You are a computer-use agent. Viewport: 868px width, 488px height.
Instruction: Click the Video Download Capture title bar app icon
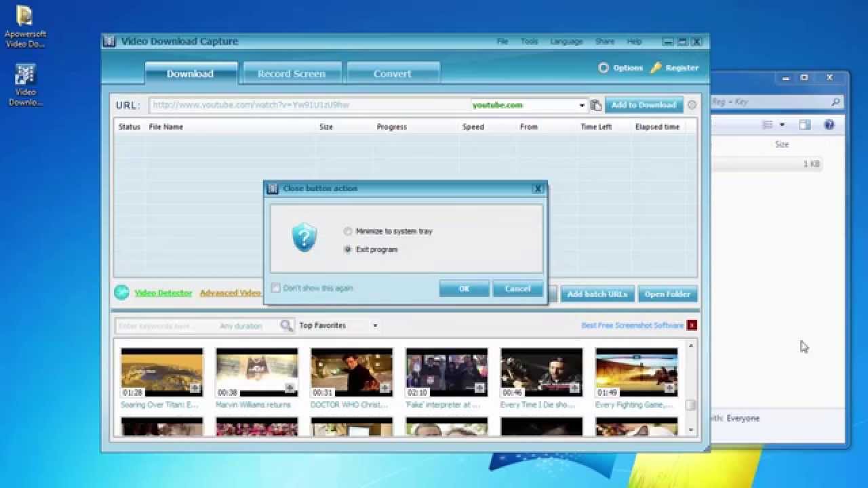[110, 41]
